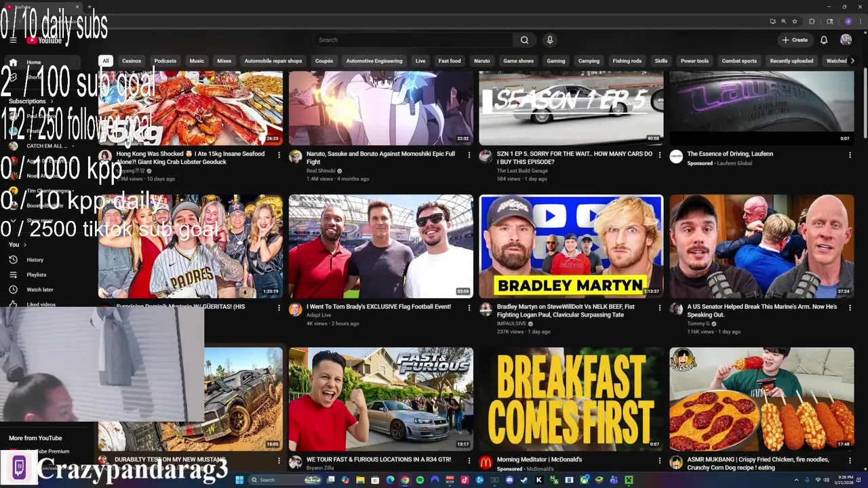Image resolution: width=868 pixels, height=488 pixels.
Task: Open the Tommy G channel link
Action: click(x=698, y=323)
